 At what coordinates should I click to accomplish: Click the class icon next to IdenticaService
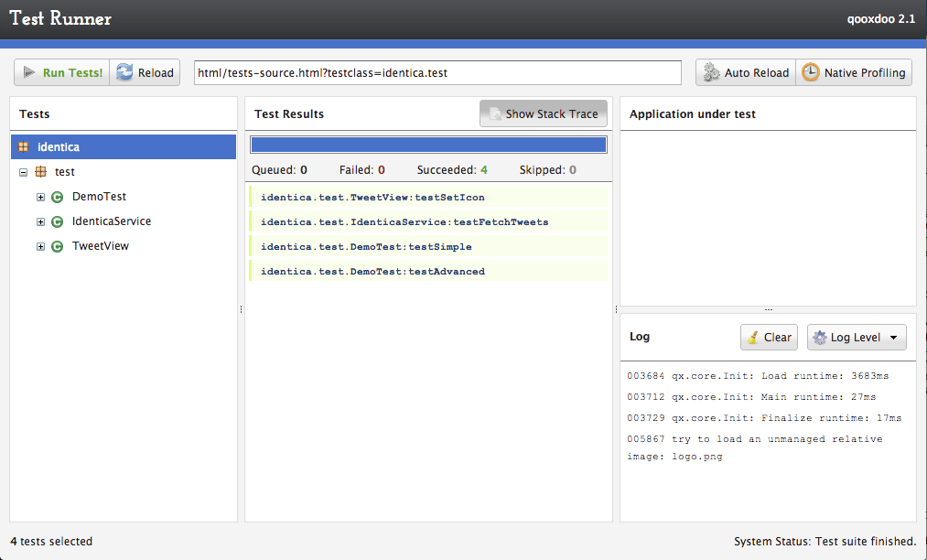click(56, 221)
